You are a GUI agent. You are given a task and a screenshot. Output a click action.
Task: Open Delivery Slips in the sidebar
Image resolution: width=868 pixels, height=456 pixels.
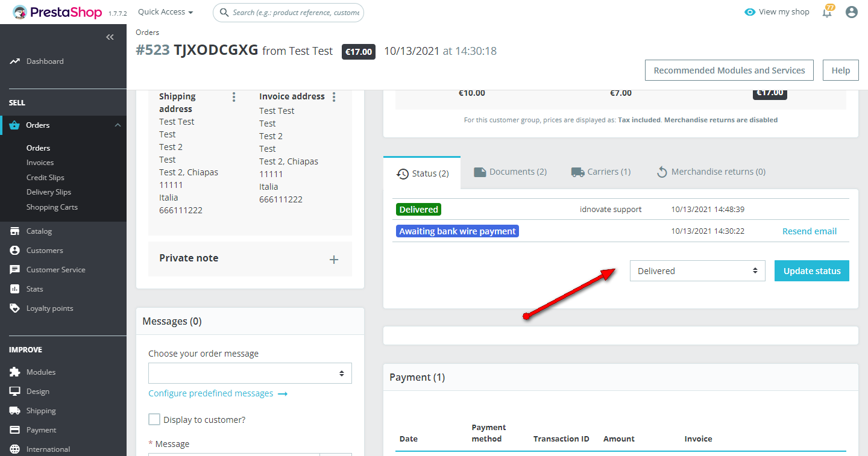point(49,192)
